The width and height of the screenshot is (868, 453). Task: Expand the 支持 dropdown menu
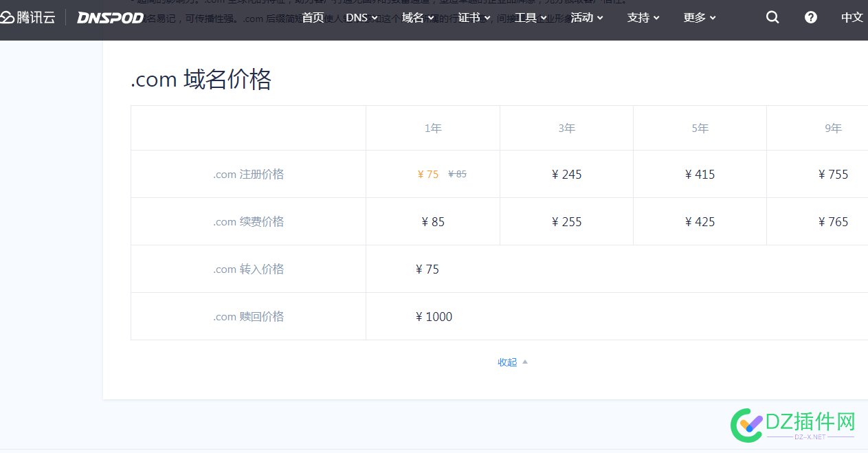[x=643, y=17]
